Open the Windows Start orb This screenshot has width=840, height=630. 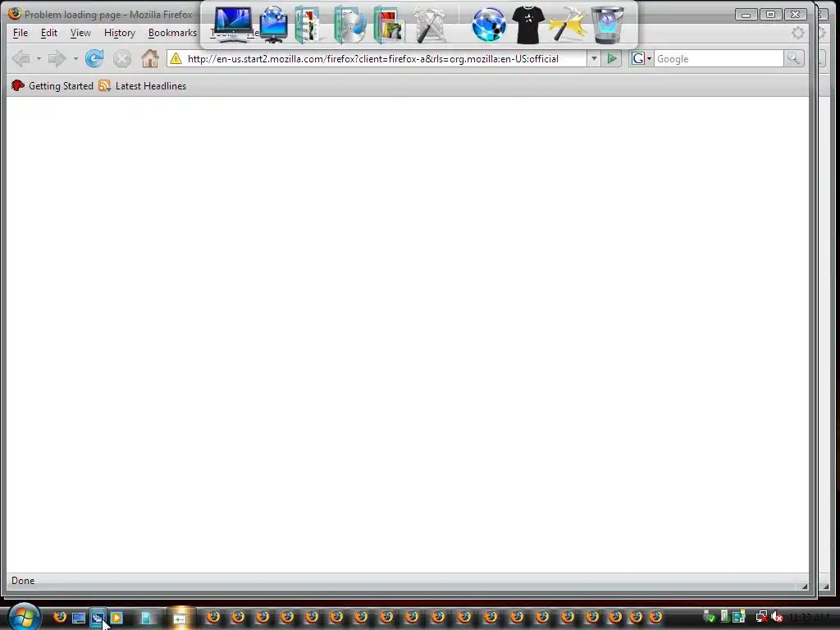24,617
